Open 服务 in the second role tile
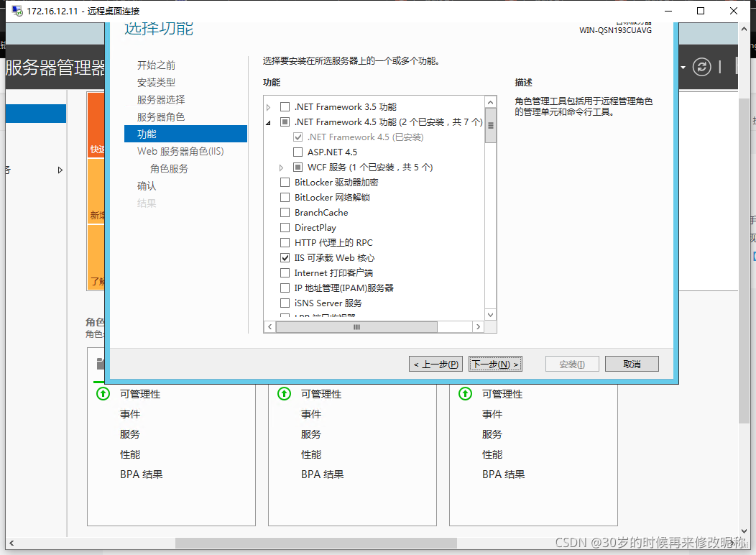The image size is (756, 555). [x=311, y=434]
